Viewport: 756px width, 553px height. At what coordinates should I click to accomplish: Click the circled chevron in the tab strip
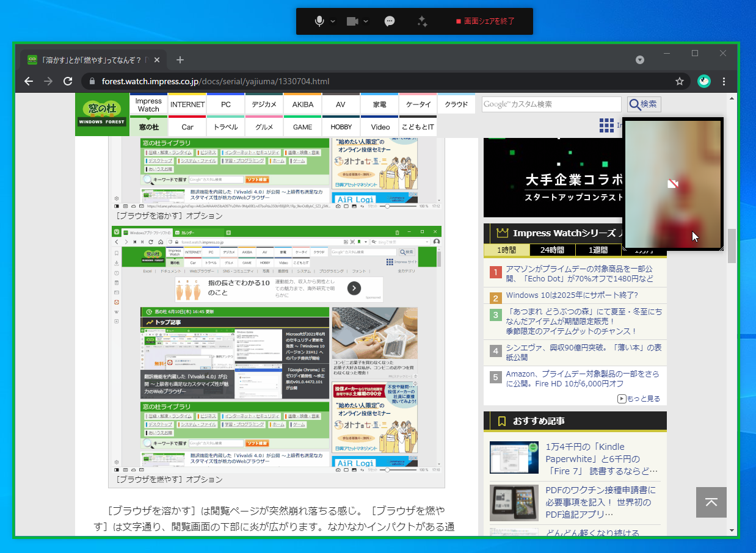coord(639,59)
